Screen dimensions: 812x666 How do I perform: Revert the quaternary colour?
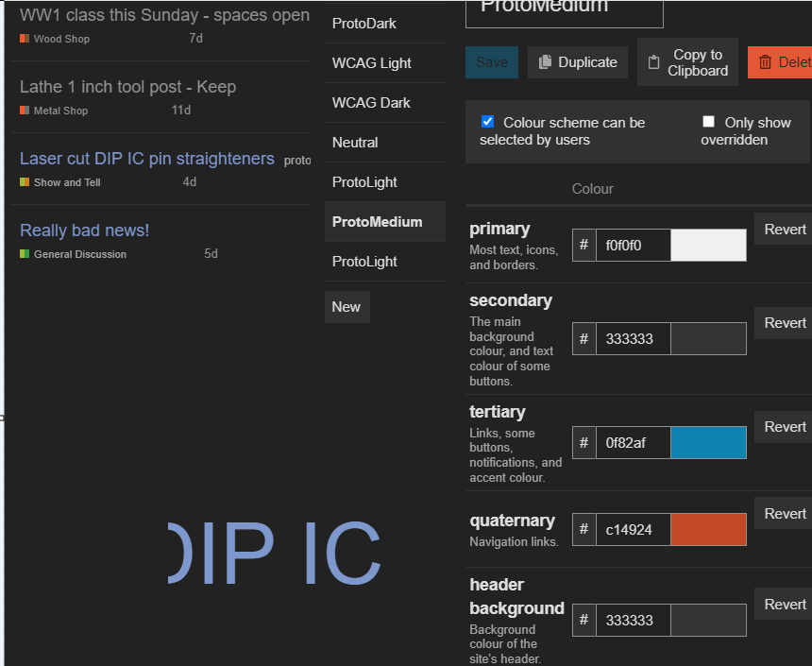coord(784,514)
